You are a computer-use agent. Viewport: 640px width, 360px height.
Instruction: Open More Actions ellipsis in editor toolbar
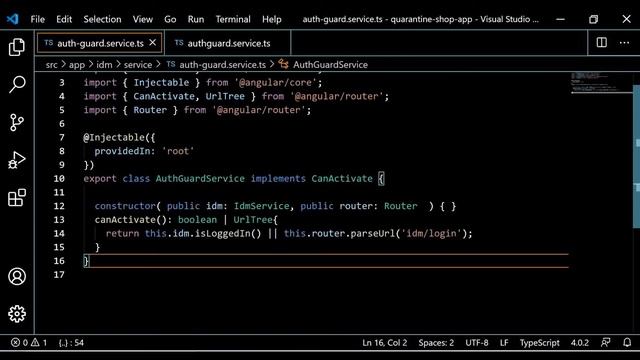tap(624, 42)
